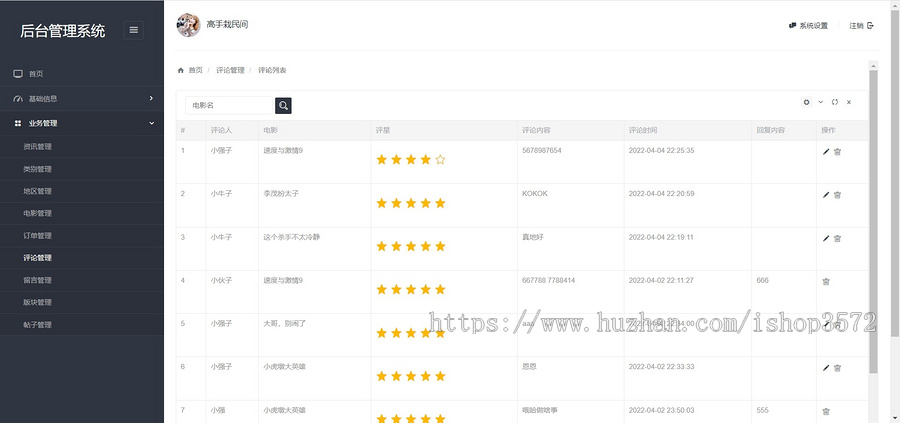Click the 操作 column header

[828, 130]
